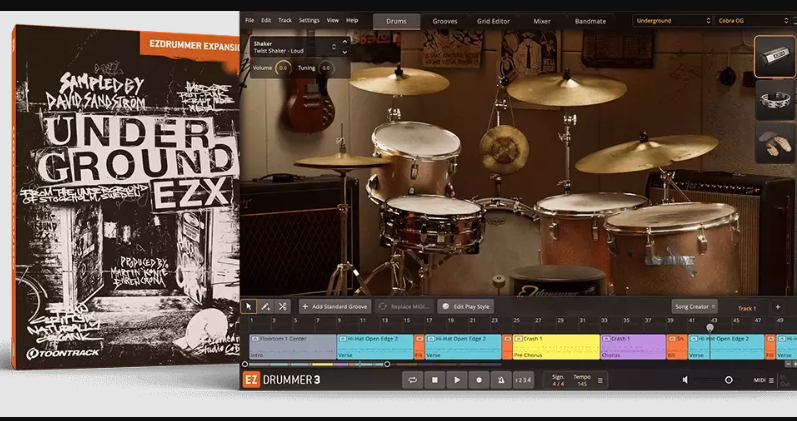This screenshot has width=797, height=421.
Task: Select the Chorus song block
Action: pyautogui.click(x=633, y=347)
